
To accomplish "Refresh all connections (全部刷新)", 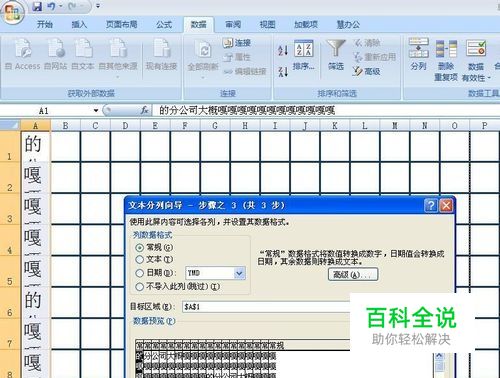I will pos(203,59).
